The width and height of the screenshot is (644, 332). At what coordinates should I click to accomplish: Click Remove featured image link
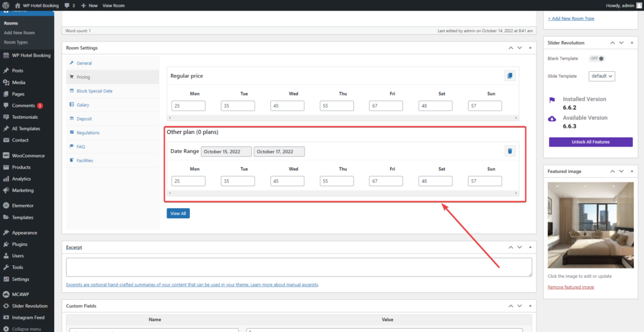click(570, 287)
